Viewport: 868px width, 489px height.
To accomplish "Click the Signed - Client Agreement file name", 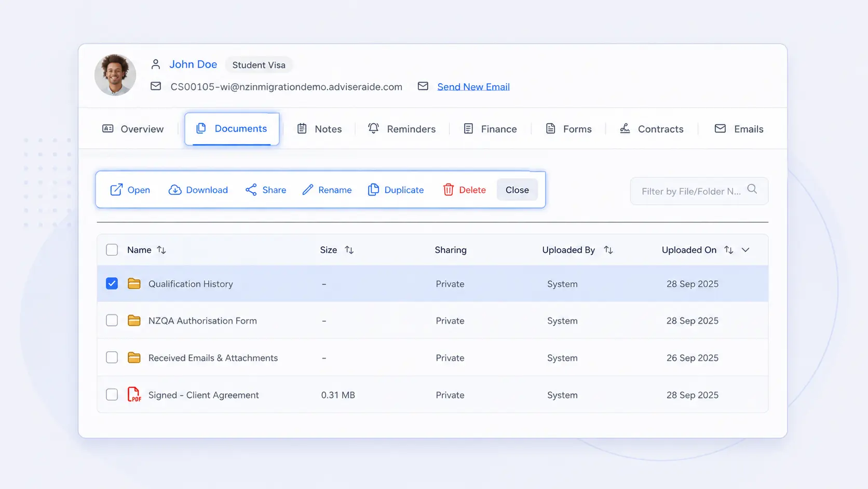I will 204,395.
